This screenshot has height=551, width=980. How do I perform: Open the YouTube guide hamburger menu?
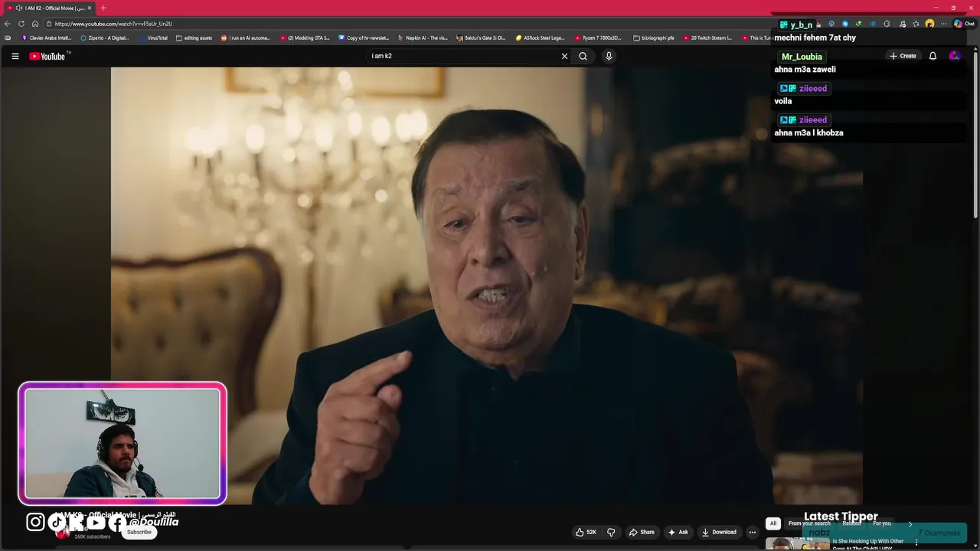(x=15, y=56)
